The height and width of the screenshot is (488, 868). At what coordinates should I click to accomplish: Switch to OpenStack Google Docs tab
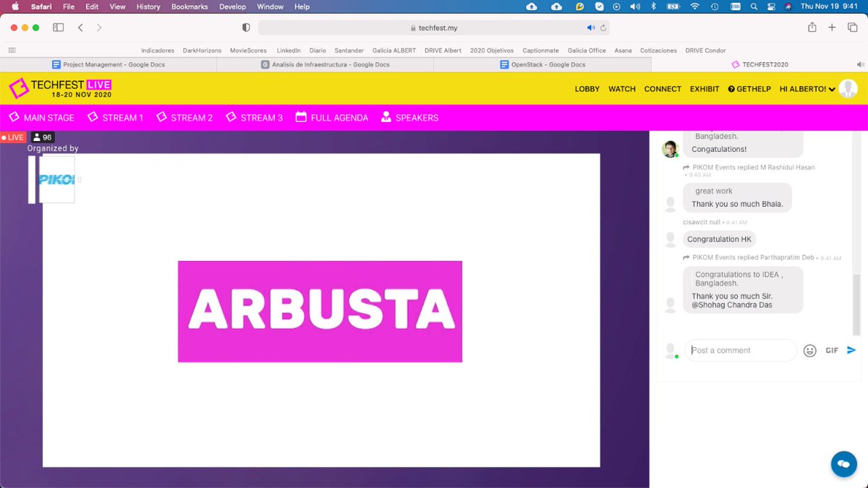542,64
